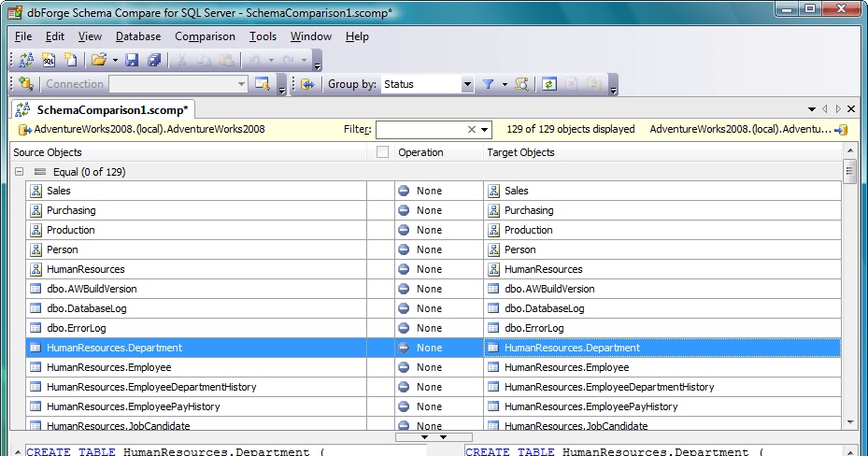Open the Filter text box dropdown arrow

[x=484, y=130]
